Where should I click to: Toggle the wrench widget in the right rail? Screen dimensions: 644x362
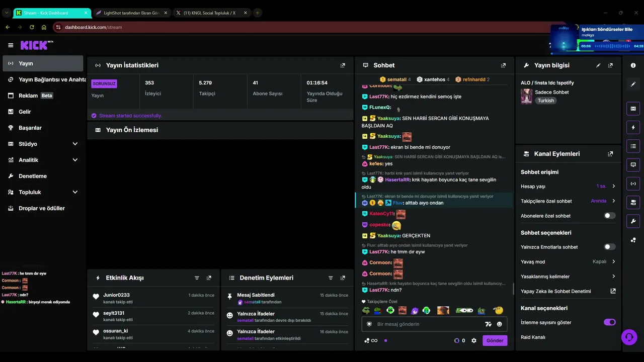pyautogui.click(x=633, y=221)
